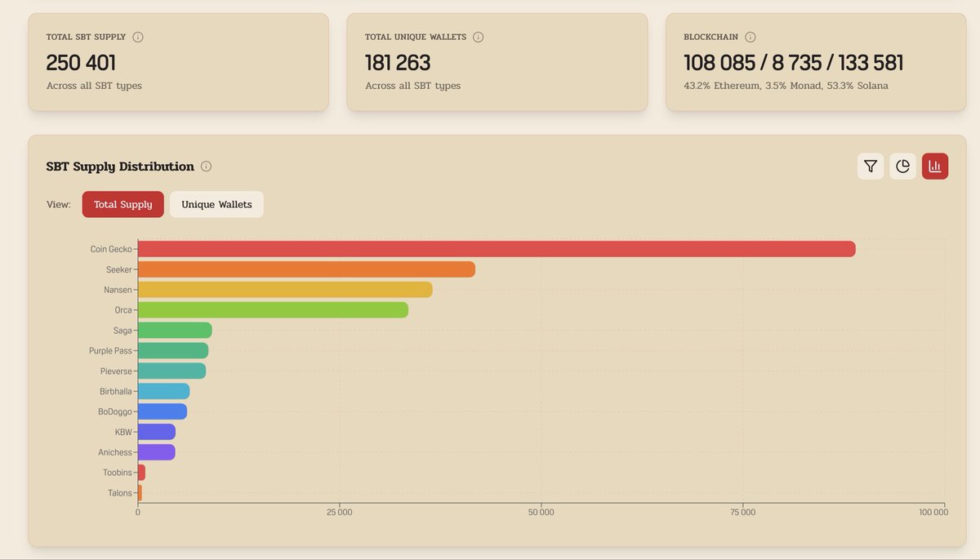Click the BoDoggo axis label
This screenshot has width=980, height=560.
coord(115,411)
